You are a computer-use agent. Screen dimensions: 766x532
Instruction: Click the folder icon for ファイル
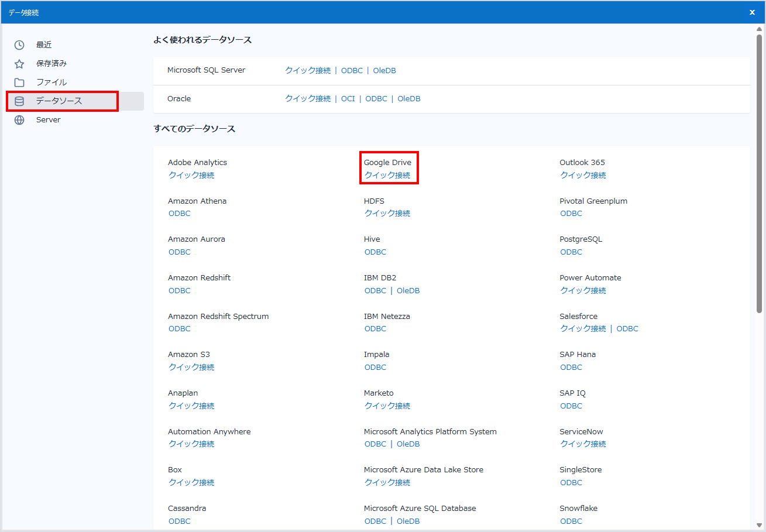coord(19,83)
